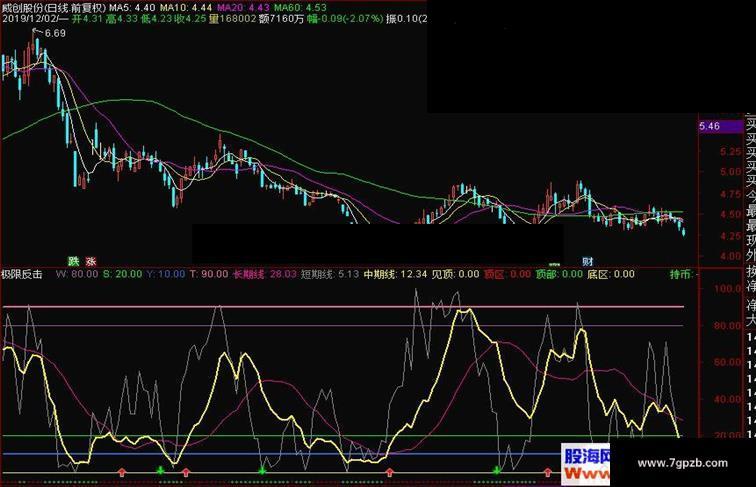This screenshot has width=756, height=487.
Task: Click the 5.25 price axis label
Action: [730, 151]
